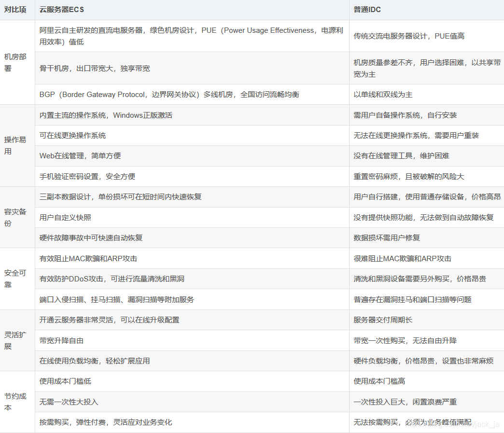This screenshot has width=504, height=433.
Task: Click the cell starting 清洗和黑洞设备需要另外购买
Action: [x=427, y=279]
